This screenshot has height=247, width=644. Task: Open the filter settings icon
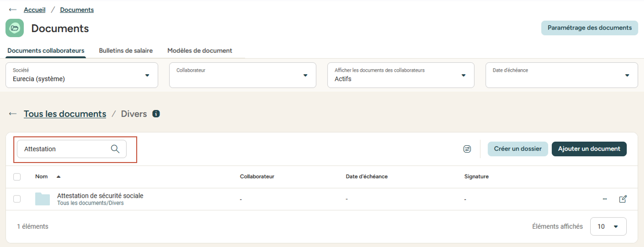[467, 149]
